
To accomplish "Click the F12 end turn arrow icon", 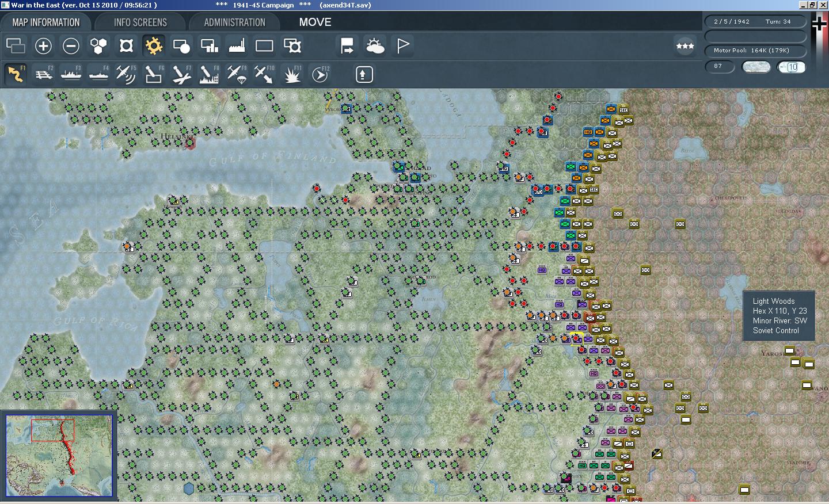I will pos(320,74).
